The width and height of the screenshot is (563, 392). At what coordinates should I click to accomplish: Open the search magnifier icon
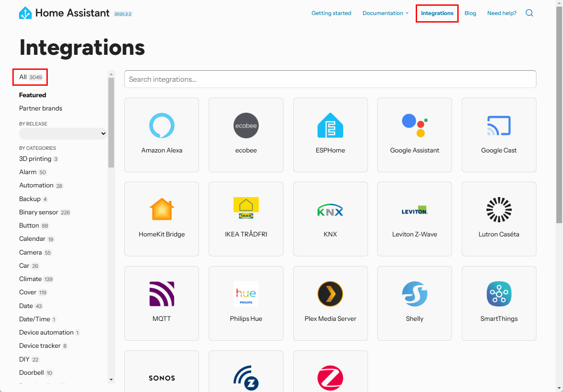click(529, 13)
